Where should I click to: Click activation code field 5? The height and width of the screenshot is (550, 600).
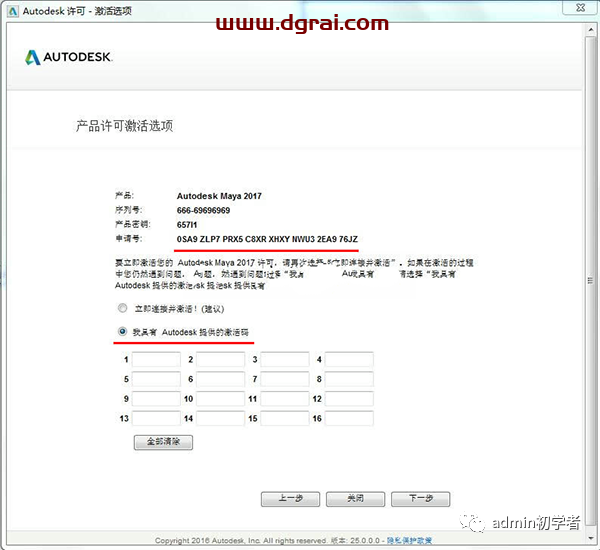(x=156, y=379)
